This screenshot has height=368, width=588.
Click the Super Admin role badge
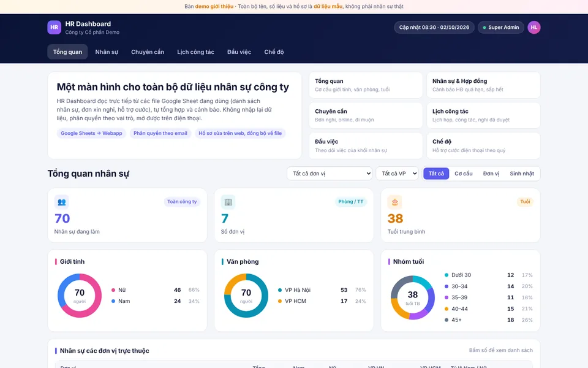click(500, 28)
